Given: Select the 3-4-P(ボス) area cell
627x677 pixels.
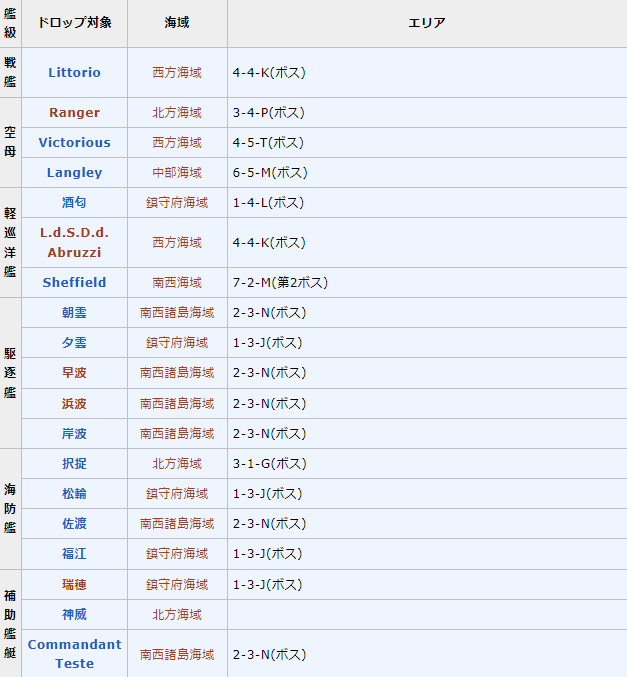Looking at the screenshot, I should 427,113.
